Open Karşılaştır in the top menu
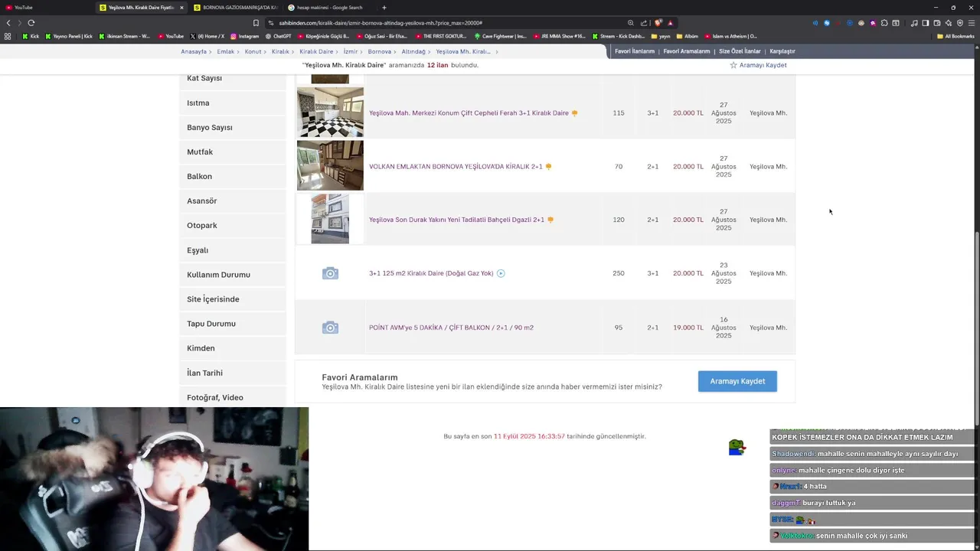This screenshot has width=980, height=551. click(x=782, y=51)
